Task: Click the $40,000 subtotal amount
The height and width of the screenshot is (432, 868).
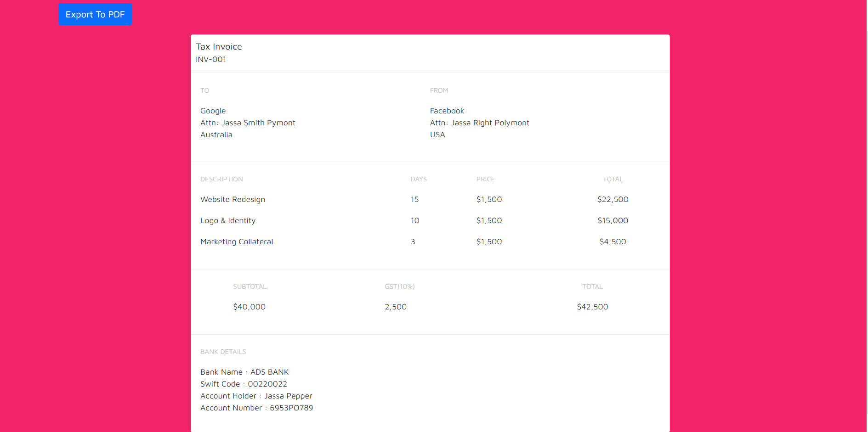Action: [x=249, y=307]
